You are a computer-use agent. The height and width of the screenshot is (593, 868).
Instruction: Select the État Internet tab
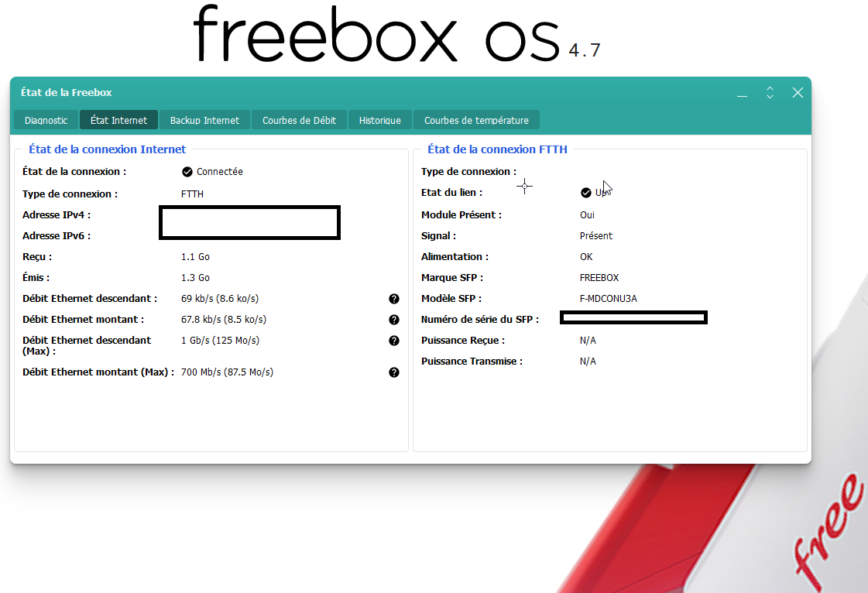(119, 120)
